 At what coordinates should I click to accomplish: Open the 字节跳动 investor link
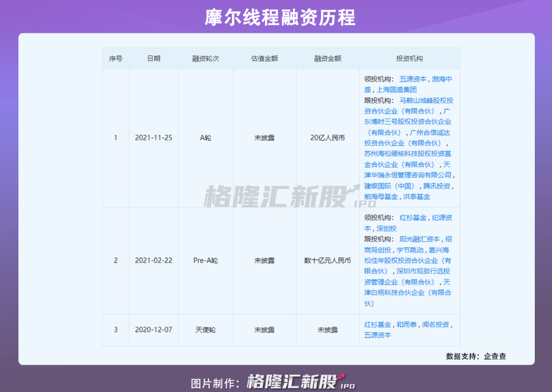coord(410,250)
